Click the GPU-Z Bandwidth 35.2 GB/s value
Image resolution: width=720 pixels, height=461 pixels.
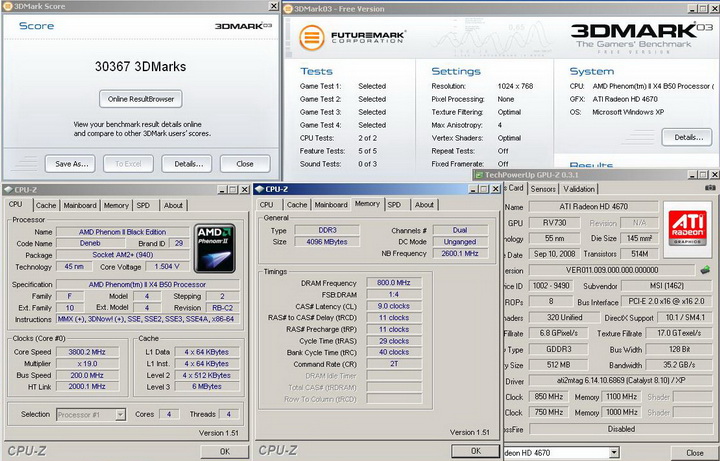[x=678, y=365]
